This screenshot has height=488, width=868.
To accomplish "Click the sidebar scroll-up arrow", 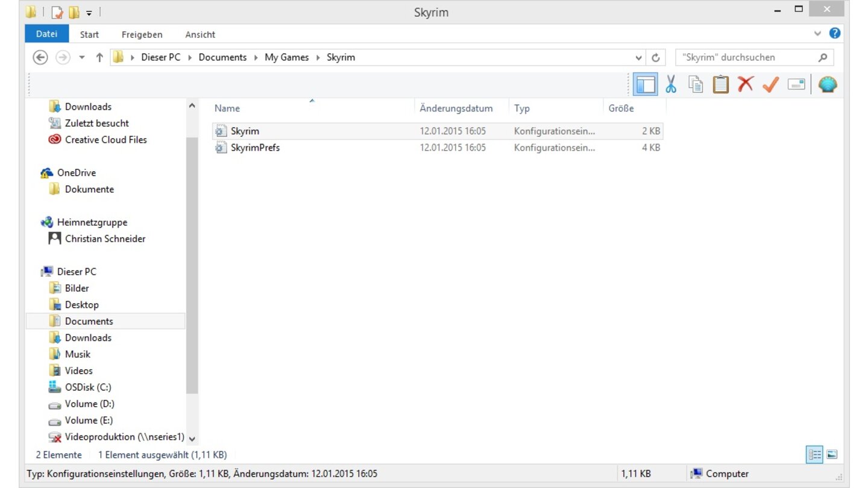I will point(192,106).
